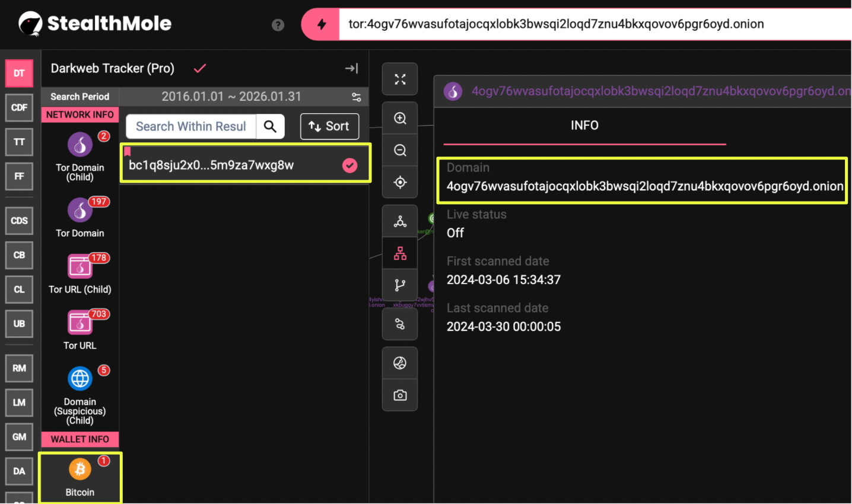The width and height of the screenshot is (852, 504).
Task: Toggle the Darkweb Tracker pink checkmark
Action: (x=200, y=69)
